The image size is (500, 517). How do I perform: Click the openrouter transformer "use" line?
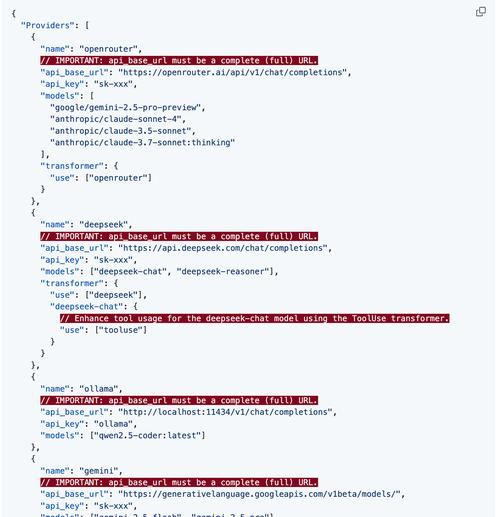[x=101, y=178]
